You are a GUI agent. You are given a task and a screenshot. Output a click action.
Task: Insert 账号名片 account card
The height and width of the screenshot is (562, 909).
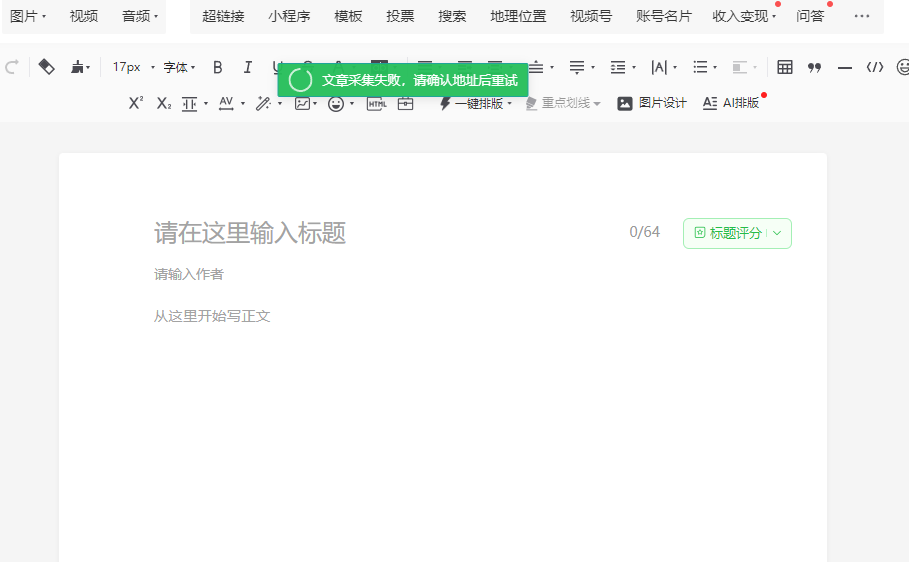click(664, 16)
